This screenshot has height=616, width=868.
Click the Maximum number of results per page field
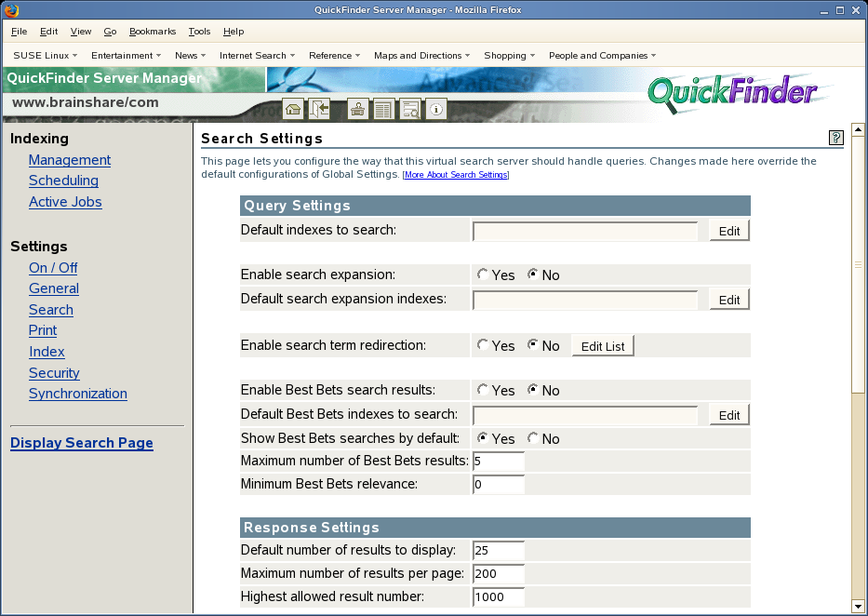[x=499, y=573]
